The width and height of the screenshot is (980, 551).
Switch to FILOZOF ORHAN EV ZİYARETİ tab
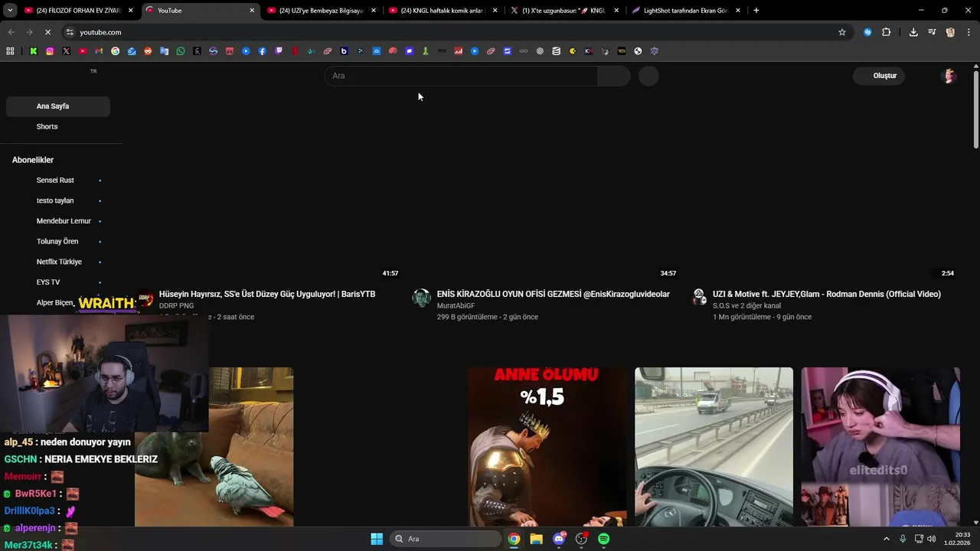pyautogui.click(x=78, y=11)
